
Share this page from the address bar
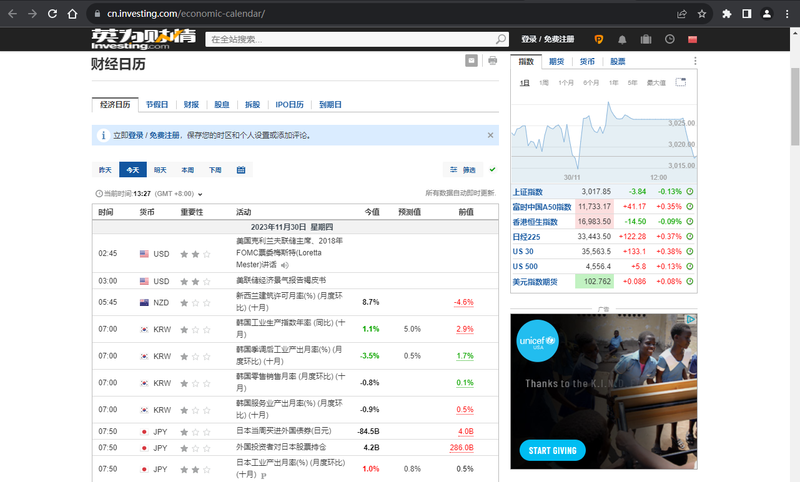click(682, 14)
